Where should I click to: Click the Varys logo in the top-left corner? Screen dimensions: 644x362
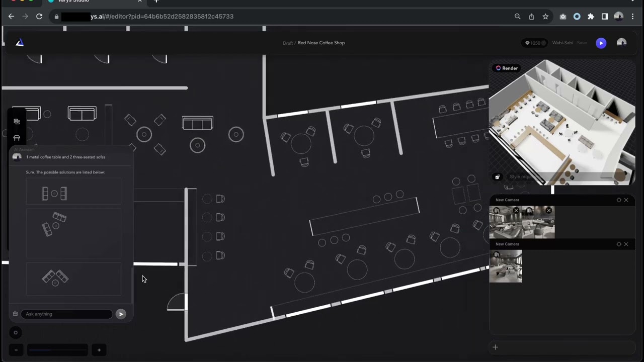coord(19,43)
